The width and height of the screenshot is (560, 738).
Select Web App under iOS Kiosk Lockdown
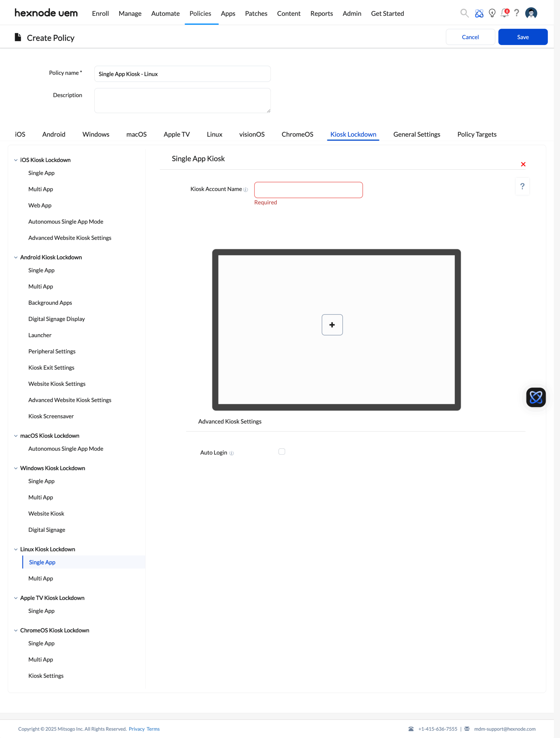40,206
